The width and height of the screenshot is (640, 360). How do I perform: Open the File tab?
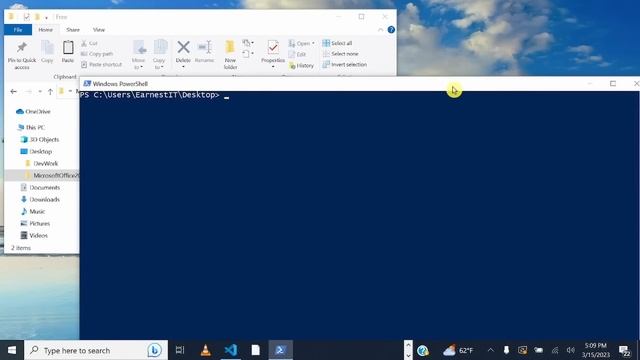click(18, 30)
